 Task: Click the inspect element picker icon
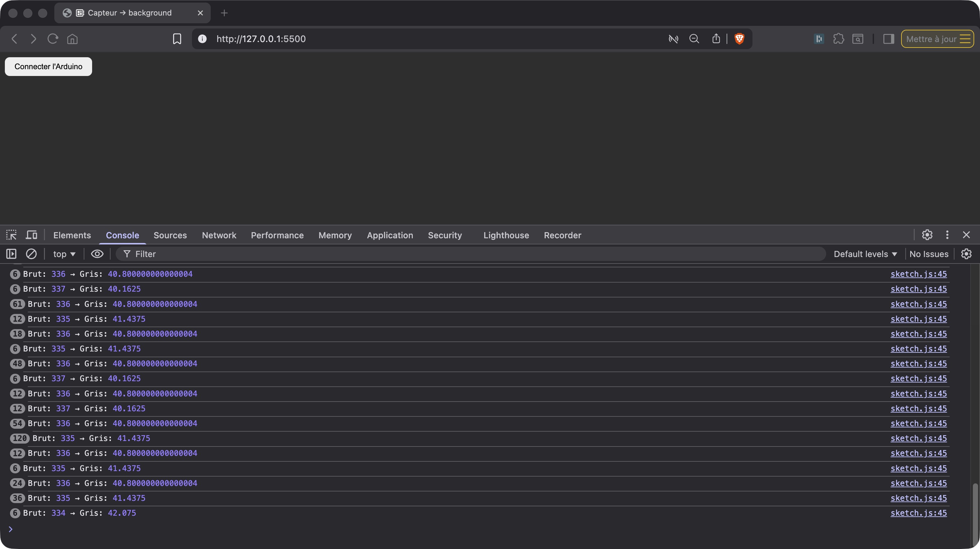point(11,235)
